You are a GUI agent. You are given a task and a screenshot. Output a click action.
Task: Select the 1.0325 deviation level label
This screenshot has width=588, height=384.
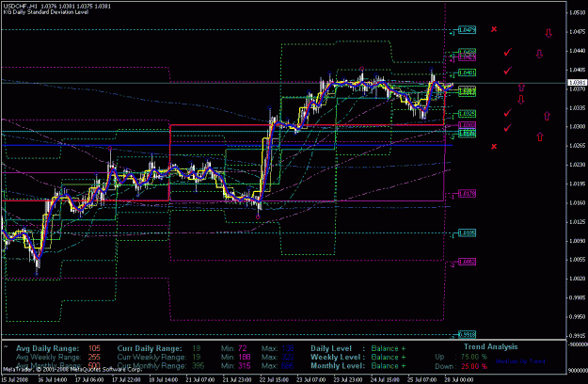point(467,114)
